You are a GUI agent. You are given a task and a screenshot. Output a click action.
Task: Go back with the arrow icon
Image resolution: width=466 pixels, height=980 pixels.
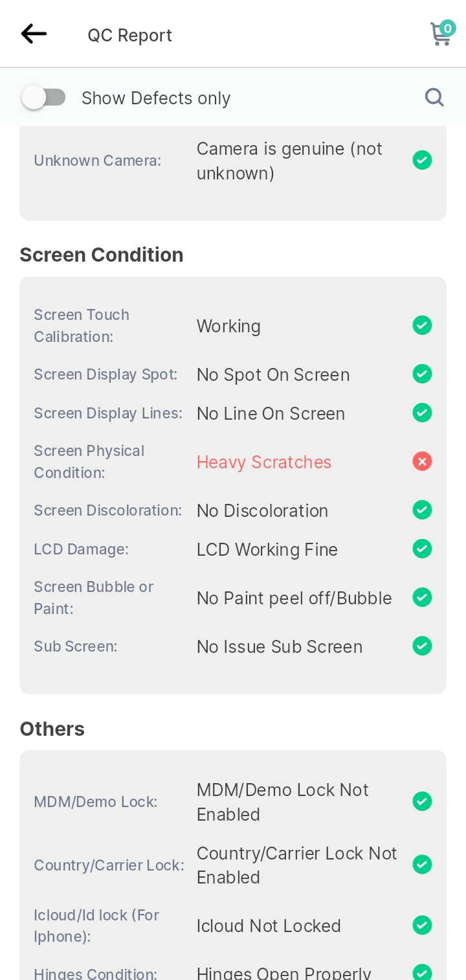click(34, 34)
